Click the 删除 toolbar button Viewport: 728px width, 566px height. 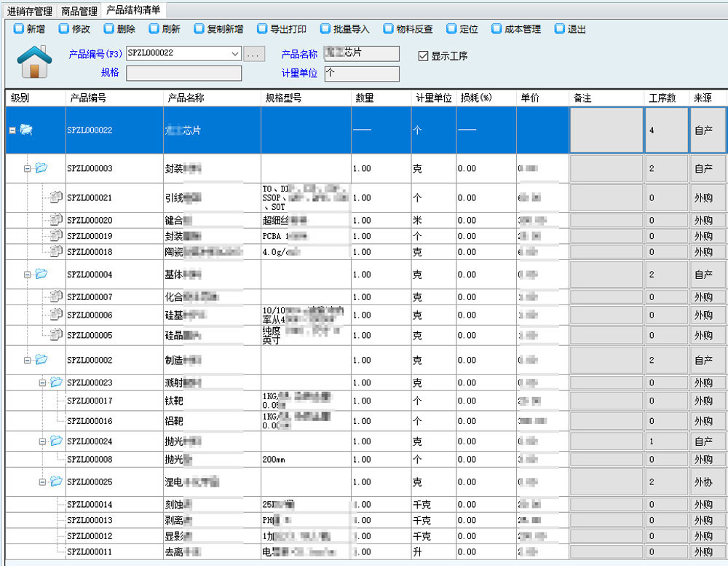click(119, 29)
